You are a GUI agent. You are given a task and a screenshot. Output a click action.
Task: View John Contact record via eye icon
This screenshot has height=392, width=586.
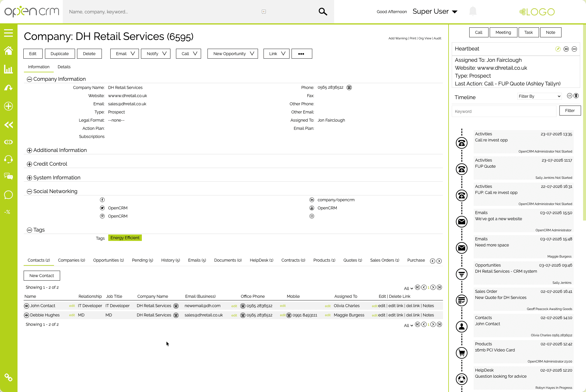click(27, 306)
